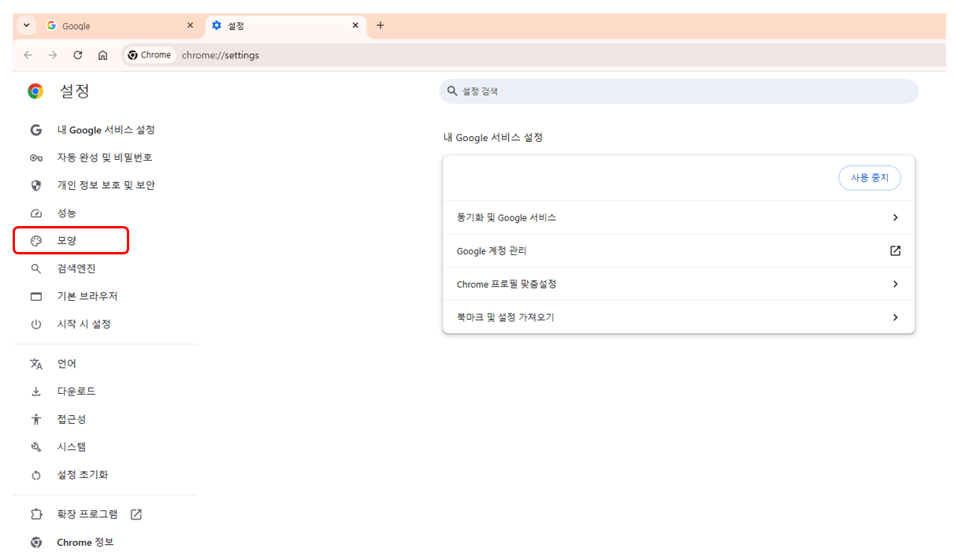954x560 pixels.
Task: Click the back navigation arrow
Action: click(x=28, y=55)
